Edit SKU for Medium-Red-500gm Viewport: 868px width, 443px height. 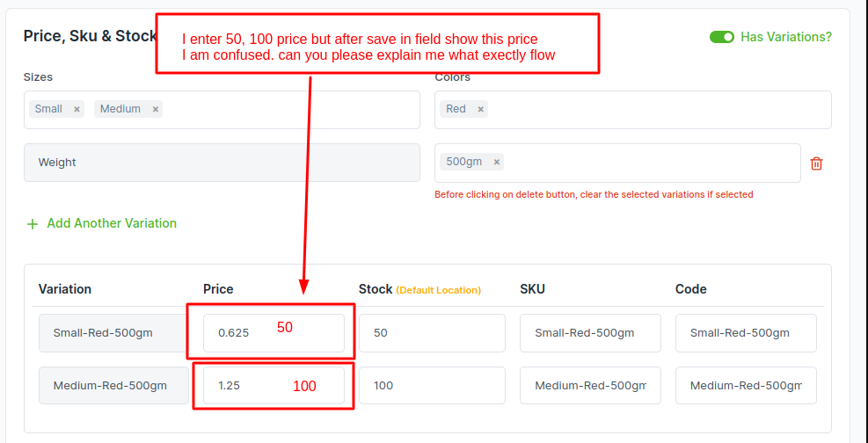590,386
